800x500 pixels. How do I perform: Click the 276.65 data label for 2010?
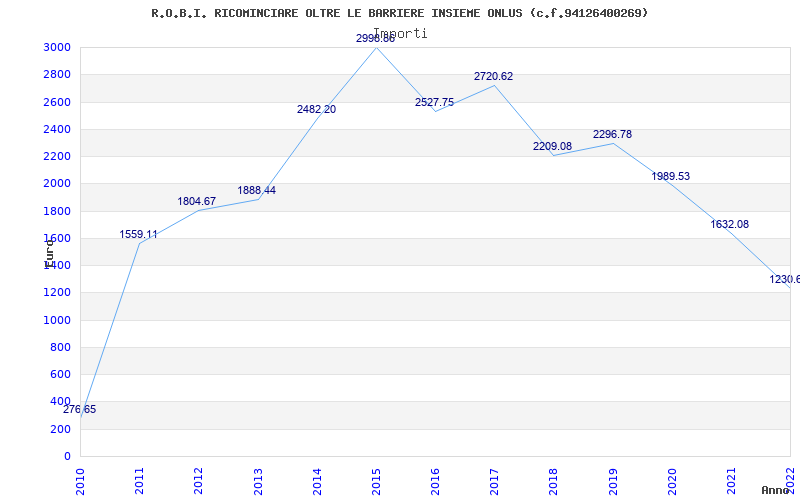[x=80, y=410]
